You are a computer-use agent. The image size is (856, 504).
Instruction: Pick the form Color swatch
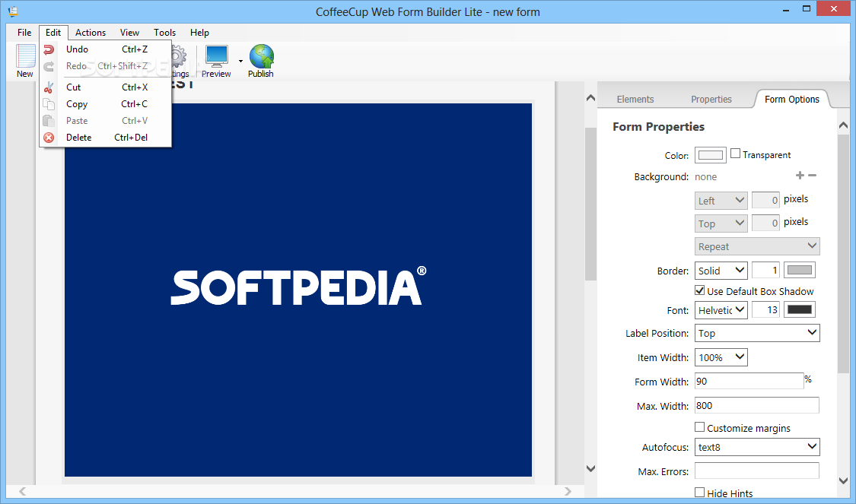tap(710, 155)
